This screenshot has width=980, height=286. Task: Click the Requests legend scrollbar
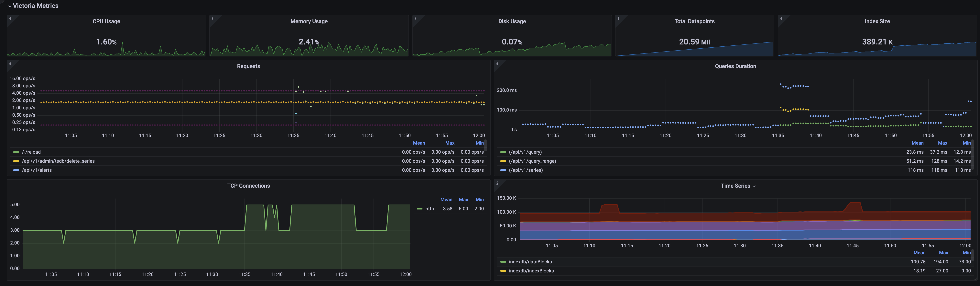(x=485, y=146)
